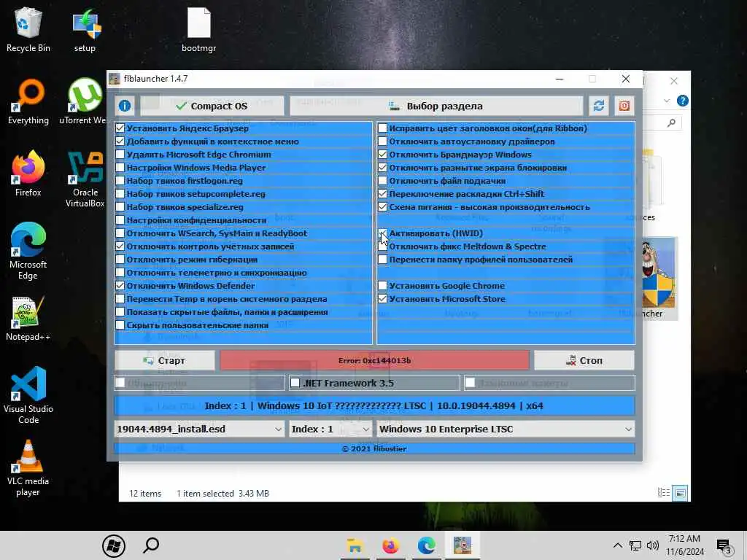Open the Recycle Bin desktop icon

point(28,29)
